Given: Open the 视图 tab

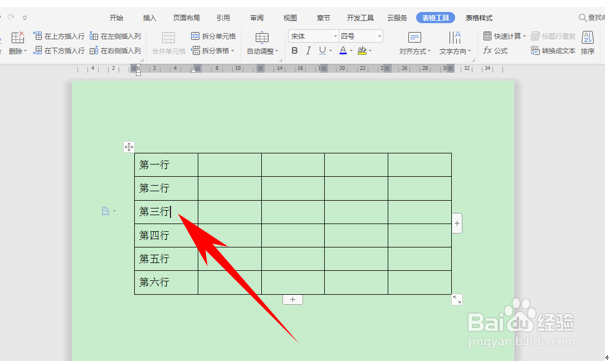Looking at the screenshot, I should 290,18.
